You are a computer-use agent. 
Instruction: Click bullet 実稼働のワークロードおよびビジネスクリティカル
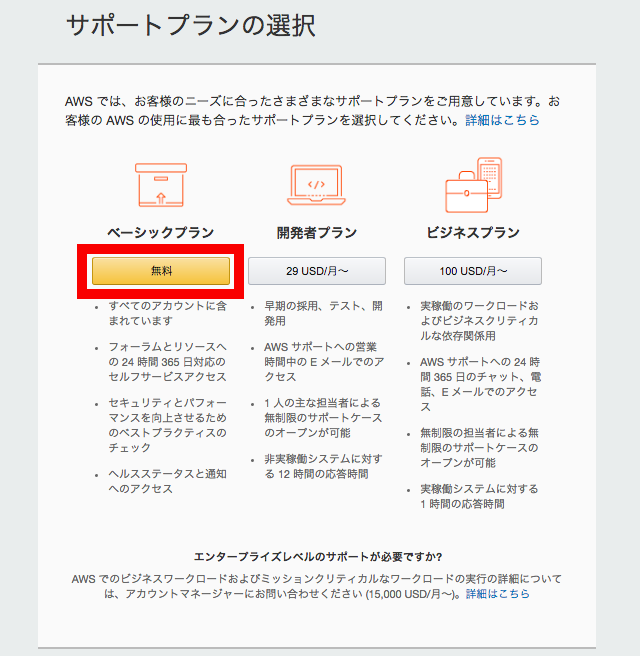click(479, 320)
